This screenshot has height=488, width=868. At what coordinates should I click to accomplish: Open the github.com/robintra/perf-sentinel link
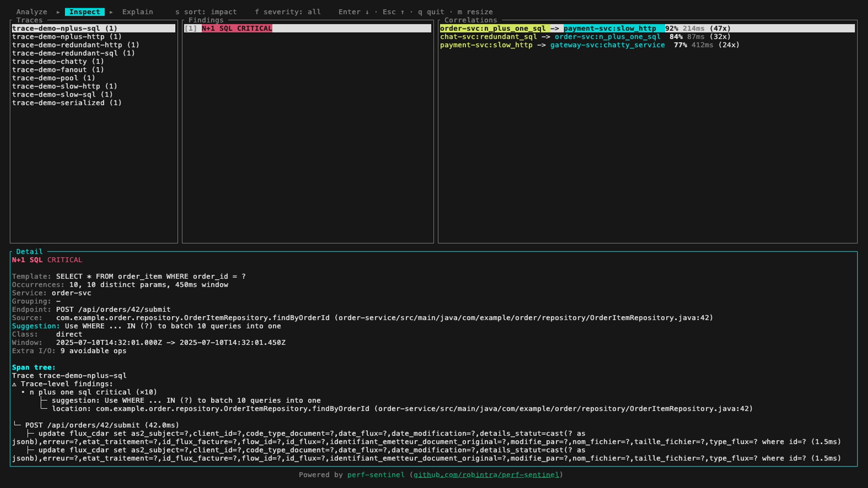point(486,474)
